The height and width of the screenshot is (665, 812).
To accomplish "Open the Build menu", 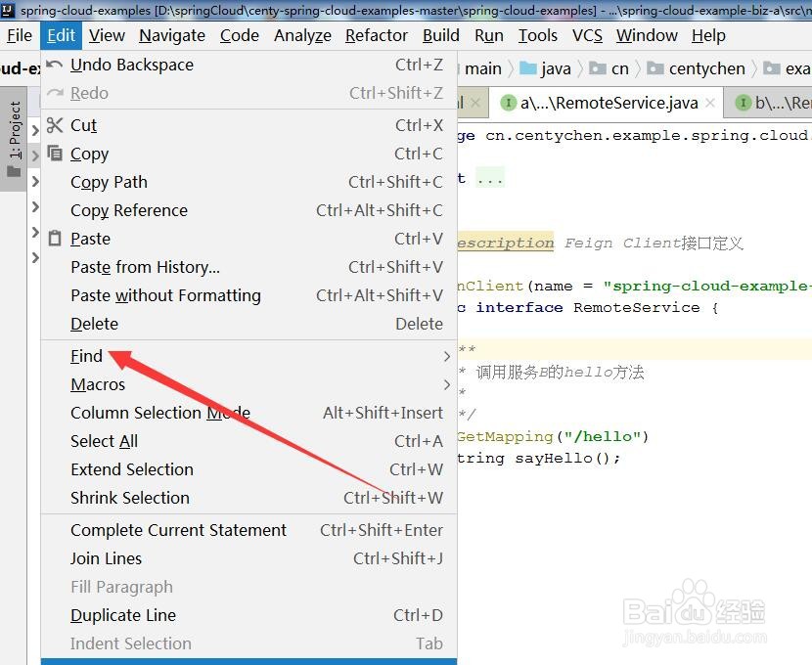I will coord(440,35).
